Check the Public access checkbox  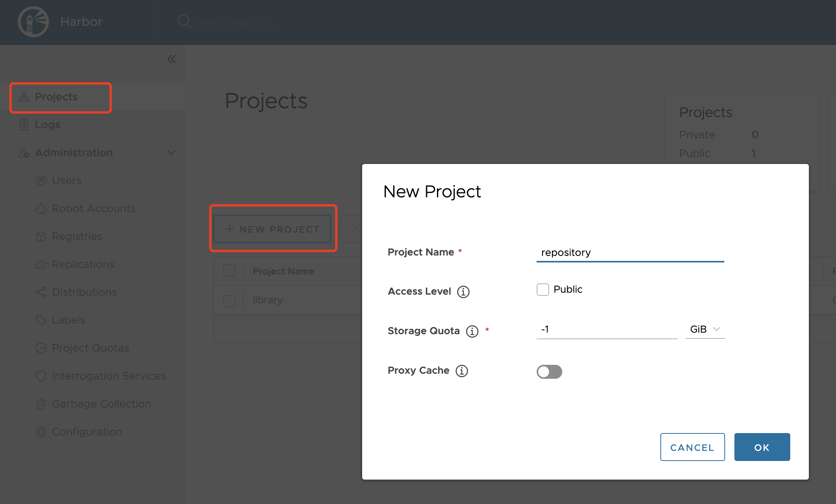(542, 290)
